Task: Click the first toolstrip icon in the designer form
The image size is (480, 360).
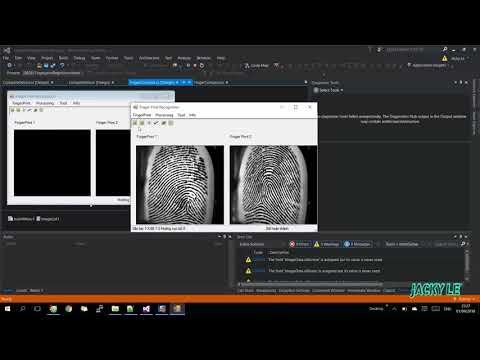Action: (x=12, y=110)
